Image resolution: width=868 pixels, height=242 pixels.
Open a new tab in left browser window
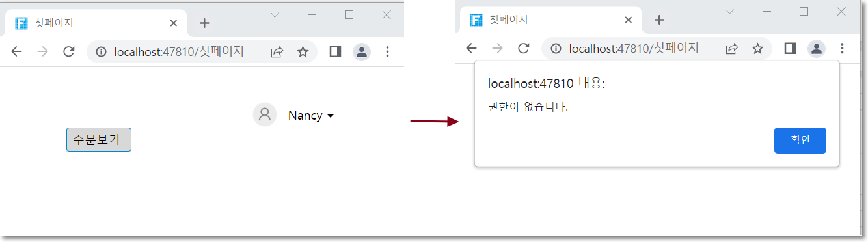[204, 23]
